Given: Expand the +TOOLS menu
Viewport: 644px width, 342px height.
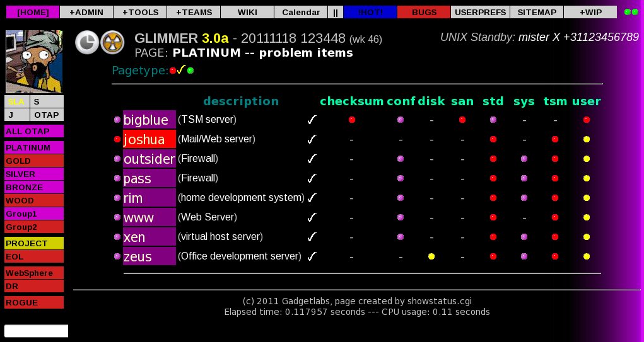Looking at the screenshot, I should point(140,12).
